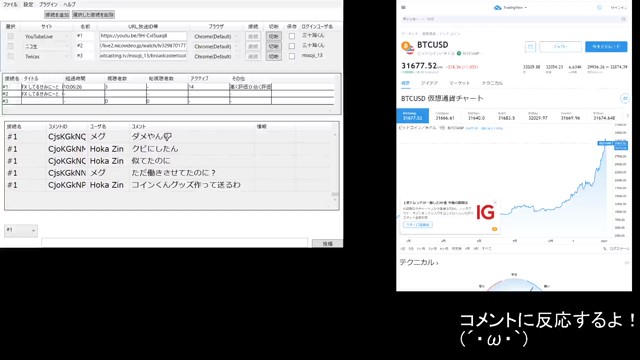Click the comment text input field
This screenshot has height=360, width=640.
(x=174, y=243)
